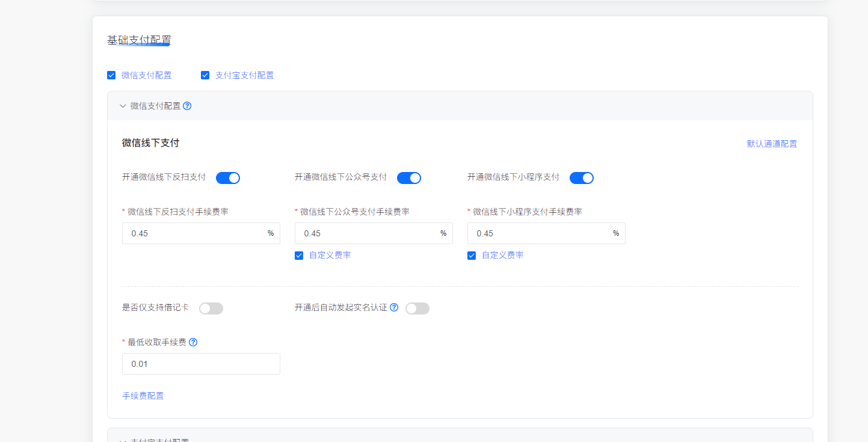Toggle off 开通微信线下小程序支付
868x442 pixels.
[582, 177]
